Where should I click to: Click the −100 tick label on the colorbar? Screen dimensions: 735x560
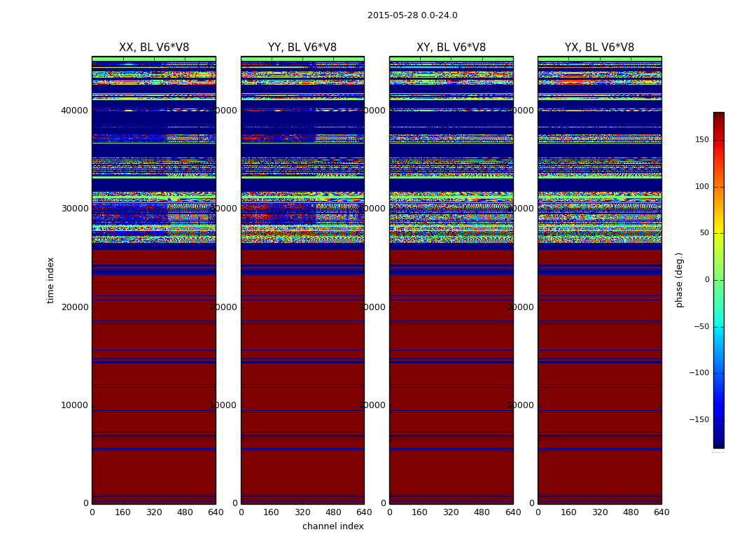click(698, 373)
